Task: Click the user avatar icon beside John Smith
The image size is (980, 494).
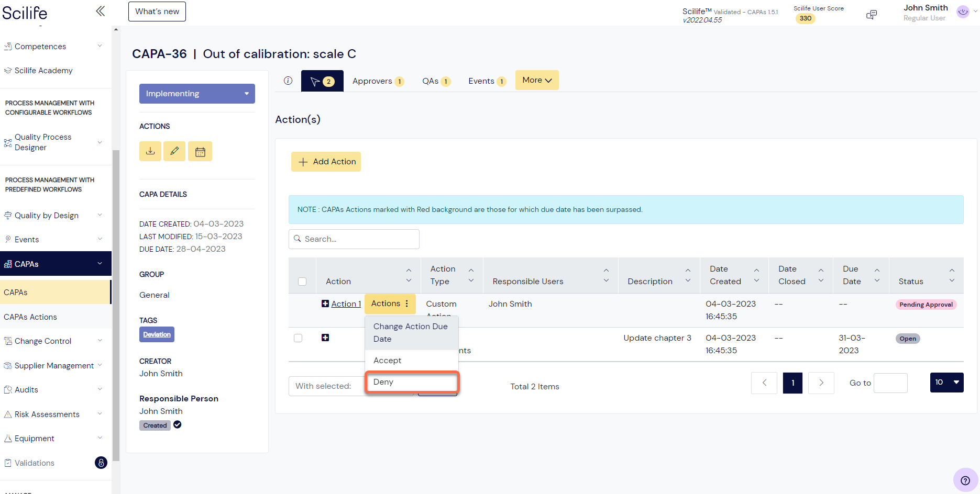Action: 963,12
